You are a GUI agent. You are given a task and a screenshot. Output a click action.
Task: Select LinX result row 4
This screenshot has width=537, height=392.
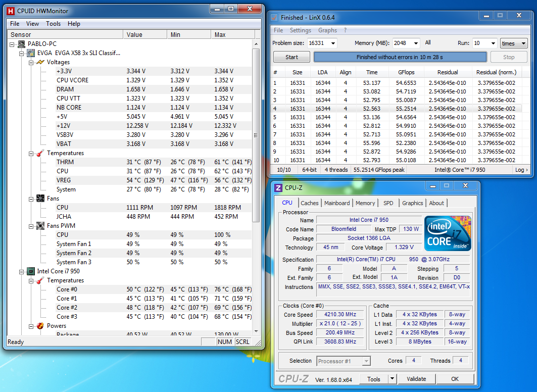click(396, 109)
